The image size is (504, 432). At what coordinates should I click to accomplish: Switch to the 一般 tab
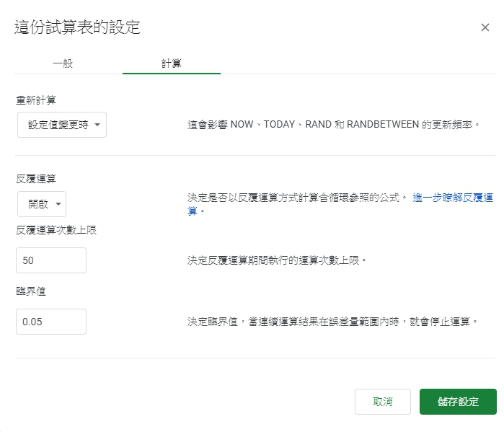[63, 63]
